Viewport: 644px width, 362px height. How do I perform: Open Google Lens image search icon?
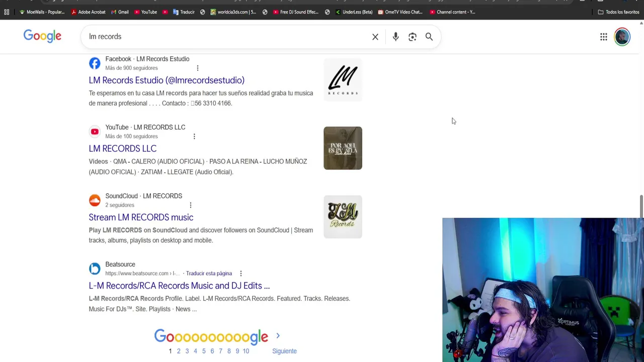click(413, 37)
